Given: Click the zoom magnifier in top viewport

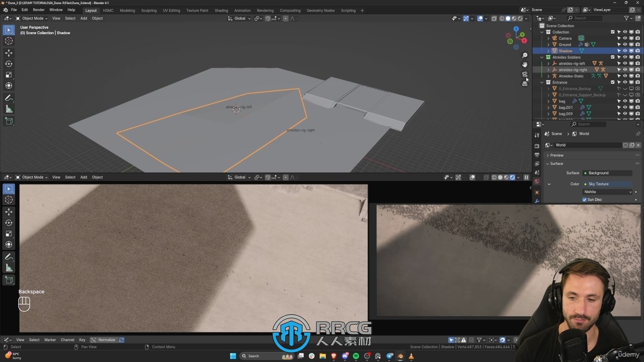Looking at the screenshot, I should (525, 55).
